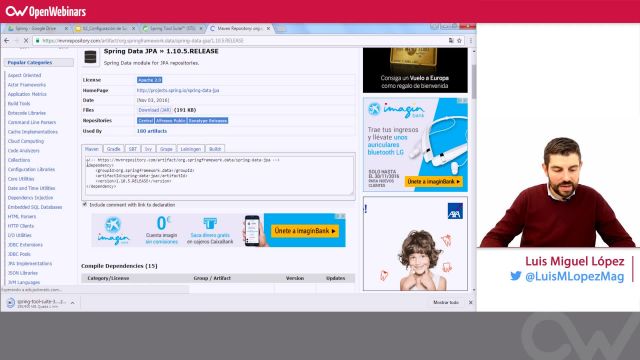Click Únete a imaginBank sidebar ad button
Image resolution: width=640 pixels, height=360 pixels.
click(x=434, y=182)
